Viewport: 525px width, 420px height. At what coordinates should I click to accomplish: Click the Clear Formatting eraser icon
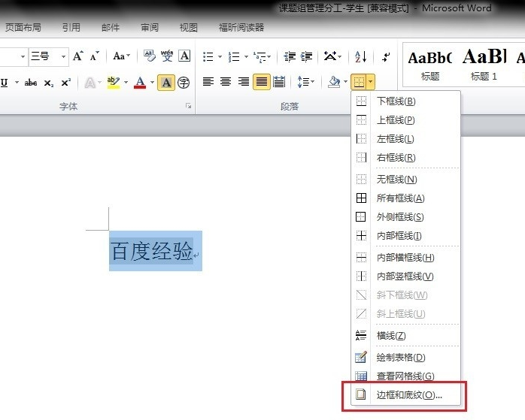click(150, 56)
